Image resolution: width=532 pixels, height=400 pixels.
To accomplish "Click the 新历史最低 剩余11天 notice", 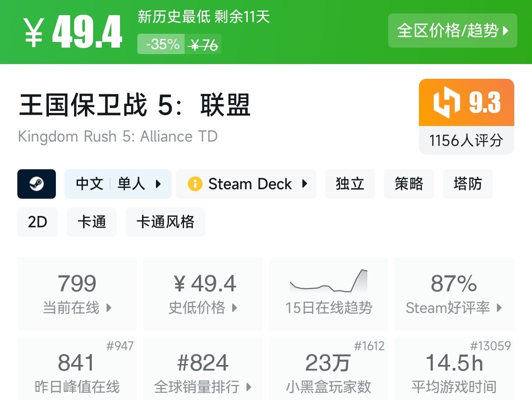I will (x=204, y=17).
